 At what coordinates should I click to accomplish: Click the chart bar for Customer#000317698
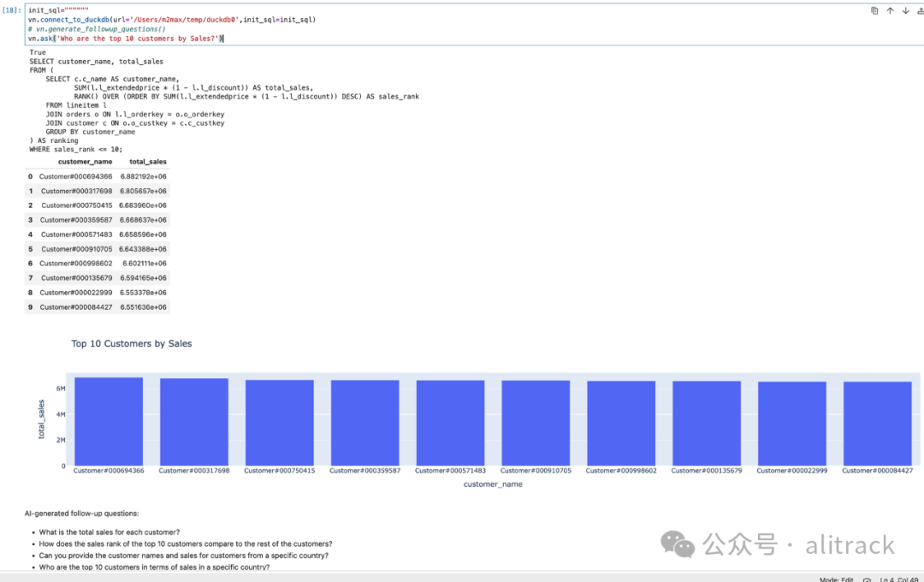point(194,422)
